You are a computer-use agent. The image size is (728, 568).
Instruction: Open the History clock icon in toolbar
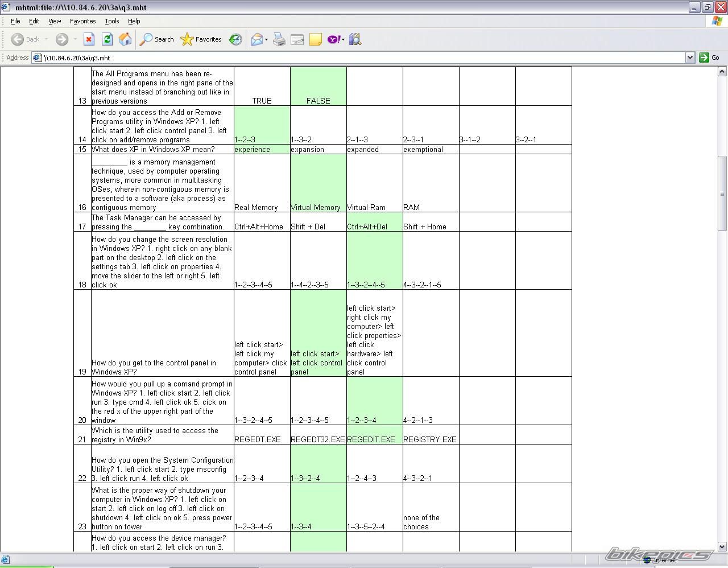click(235, 39)
